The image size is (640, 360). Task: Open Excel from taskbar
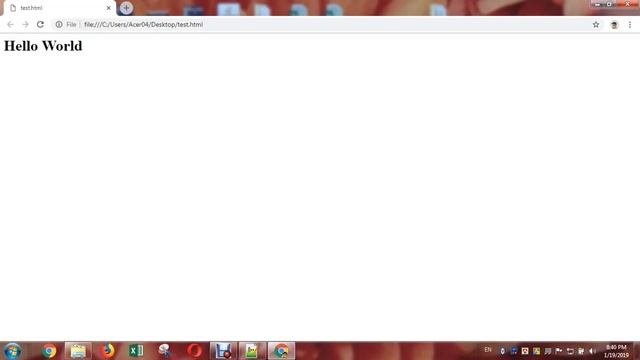tap(136, 351)
